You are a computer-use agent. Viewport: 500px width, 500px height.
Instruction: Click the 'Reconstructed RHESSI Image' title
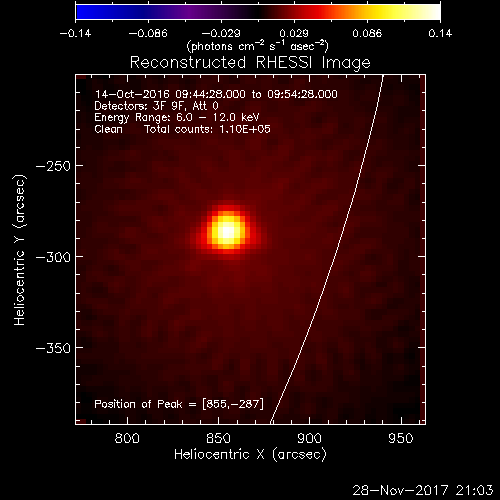click(x=250, y=63)
